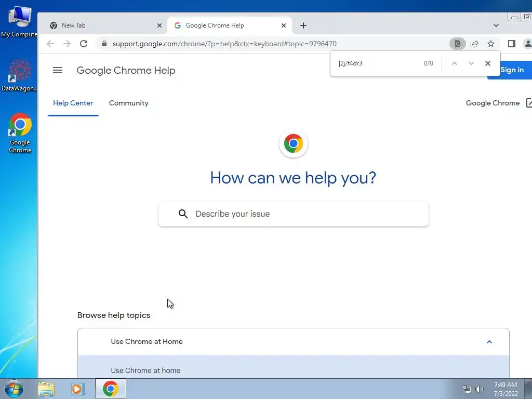Open the Help Center tab
The width and height of the screenshot is (532, 399).
click(x=73, y=103)
